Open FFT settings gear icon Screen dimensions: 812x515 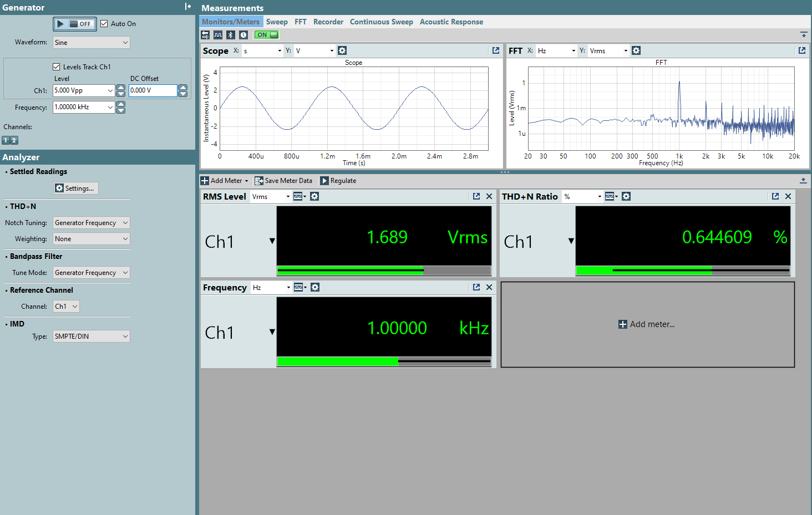636,50
